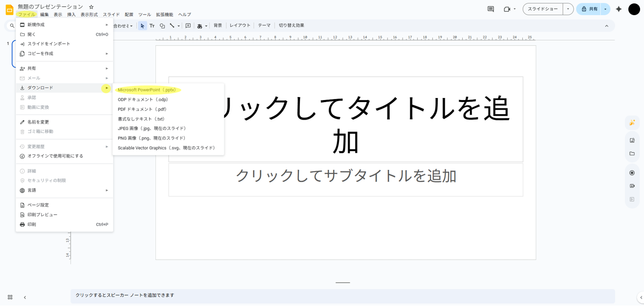Expand the 共有 button dropdown arrow
The image size is (644, 307).
[605, 9]
